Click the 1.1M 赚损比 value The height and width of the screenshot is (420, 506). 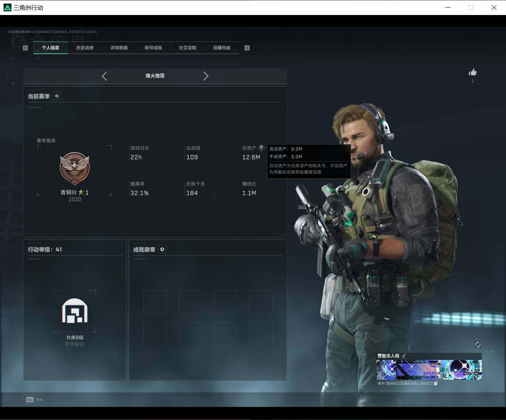point(249,193)
